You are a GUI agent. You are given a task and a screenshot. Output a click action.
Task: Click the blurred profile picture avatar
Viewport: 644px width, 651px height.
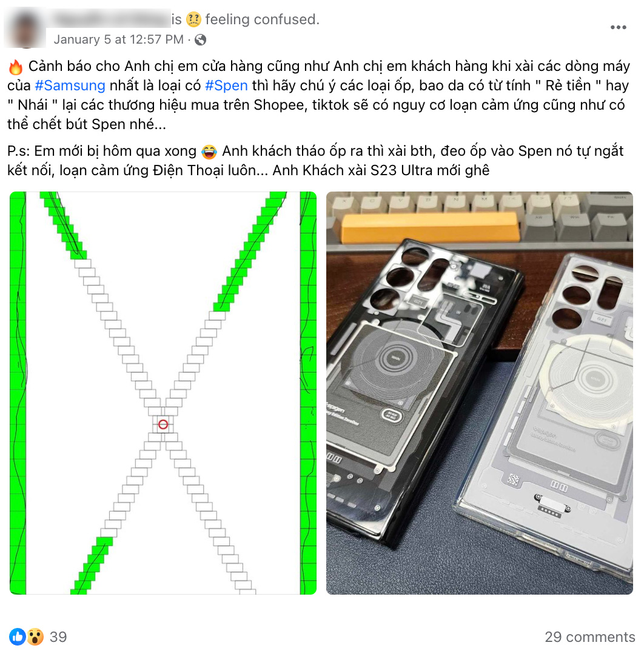[x=25, y=29]
